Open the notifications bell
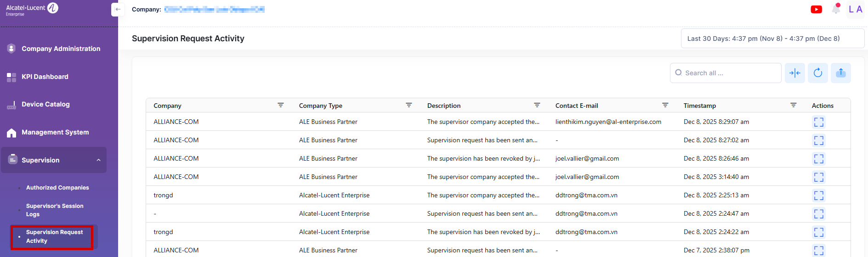Screen dimensions: 868x257 coord(836,9)
